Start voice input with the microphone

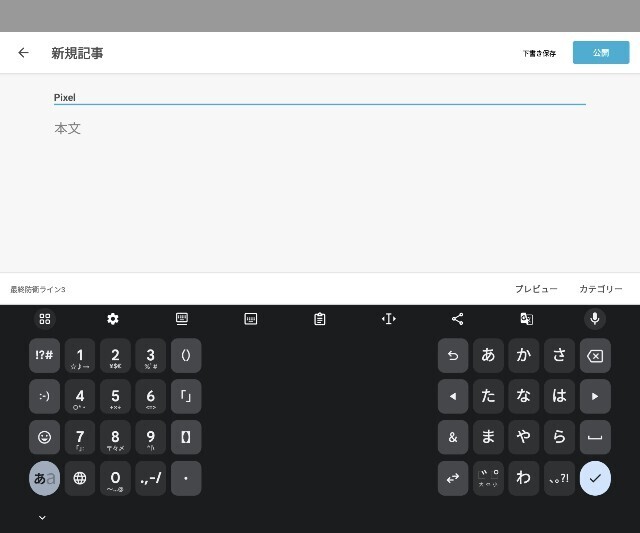pos(595,319)
